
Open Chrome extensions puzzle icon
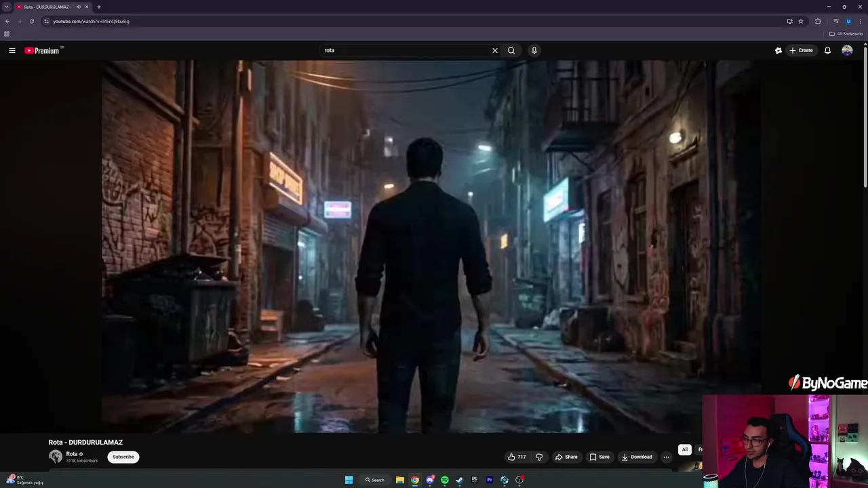pyautogui.click(x=818, y=21)
